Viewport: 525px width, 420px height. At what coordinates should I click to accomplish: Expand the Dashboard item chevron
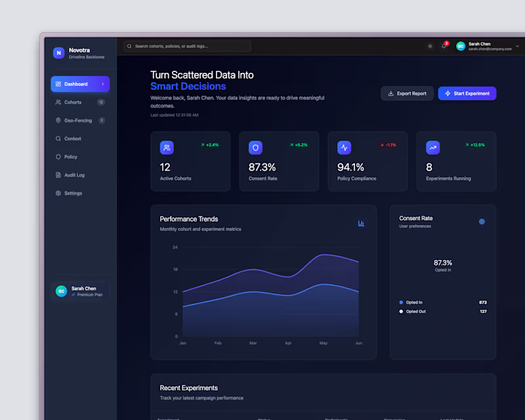point(103,84)
